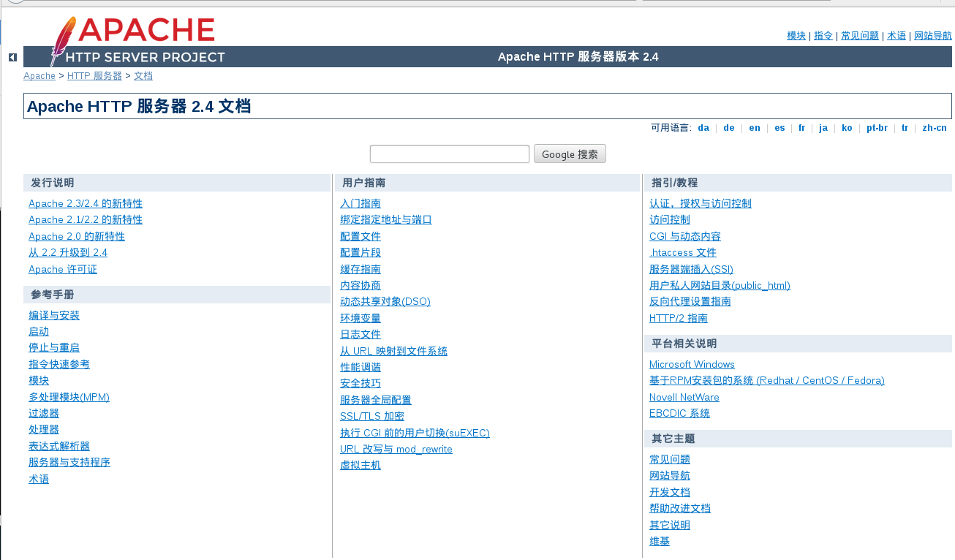Viewport: 955px width, 560px height.
Task: Open Novell NetWare link
Action: [x=684, y=397]
